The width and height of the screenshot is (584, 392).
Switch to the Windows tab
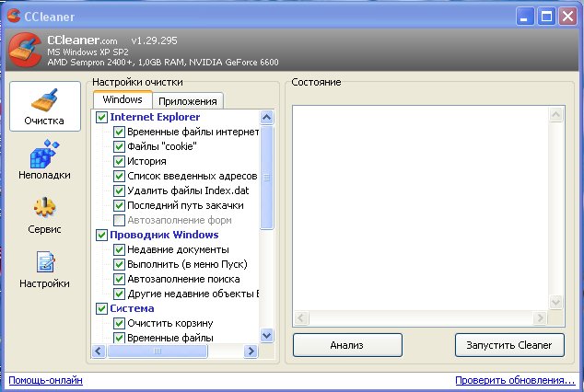pos(123,99)
